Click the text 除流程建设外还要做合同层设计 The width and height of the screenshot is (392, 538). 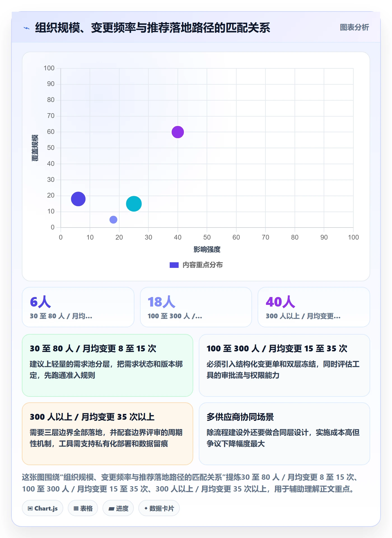click(x=258, y=432)
